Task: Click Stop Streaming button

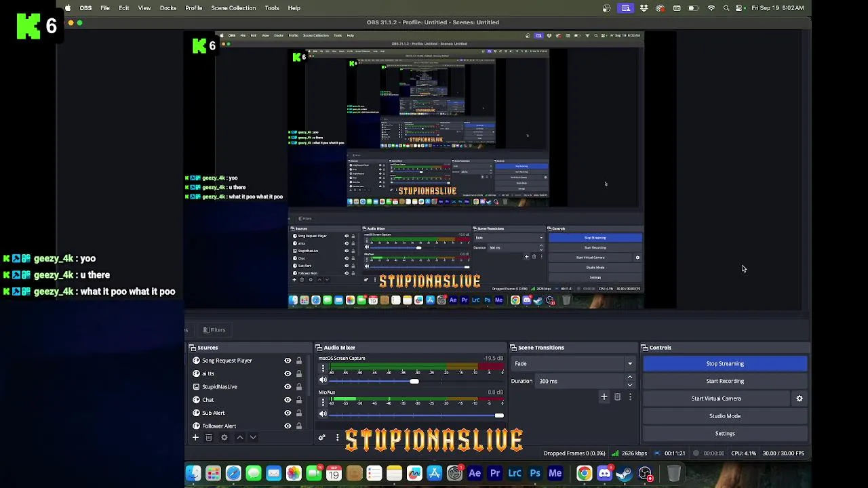Action: pos(725,364)
